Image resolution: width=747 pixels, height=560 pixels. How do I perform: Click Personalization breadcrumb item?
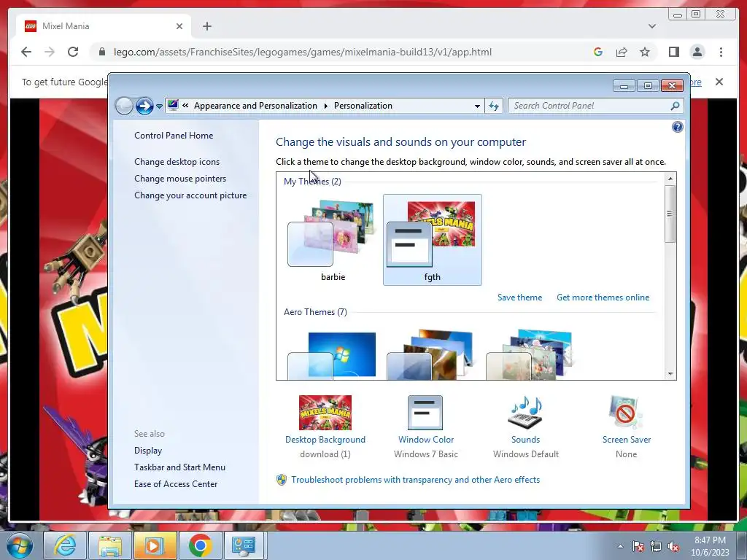pyautogui.click(x=363, y=106)
